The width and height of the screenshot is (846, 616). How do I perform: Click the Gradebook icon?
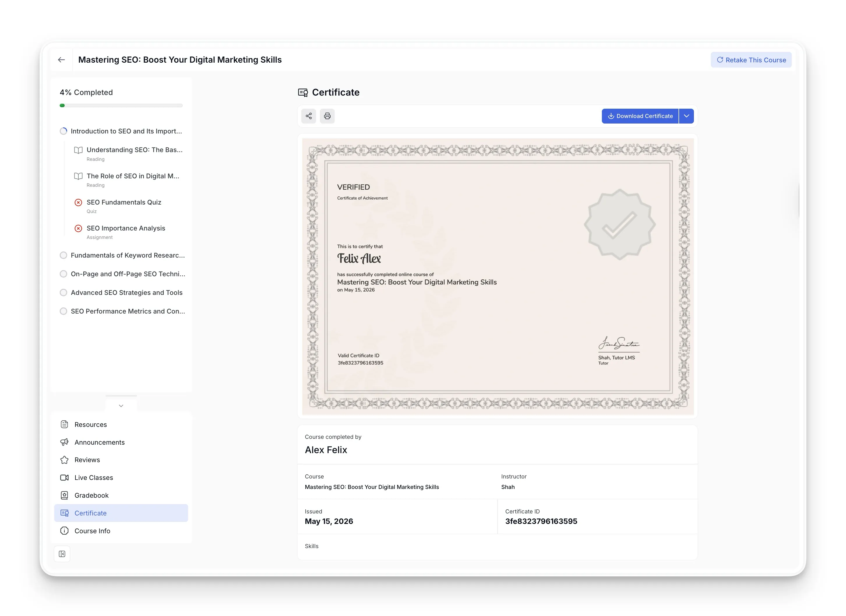click(64, 495)
